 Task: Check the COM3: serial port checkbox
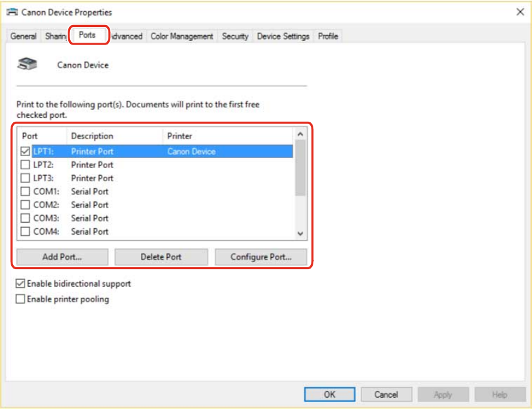pyautogui.click(x=25, y=218)
